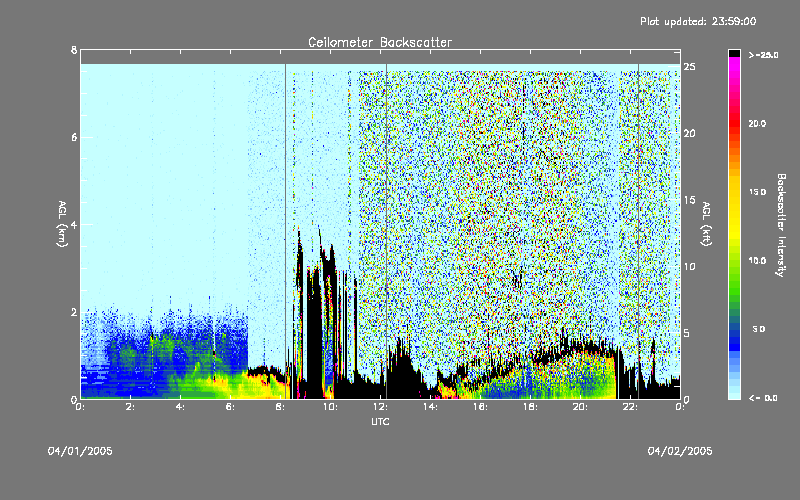Select the "Plot updated: 23:59:00" timestamp
The width and height of the screenshot is (800, 500).
click(698, 21)
